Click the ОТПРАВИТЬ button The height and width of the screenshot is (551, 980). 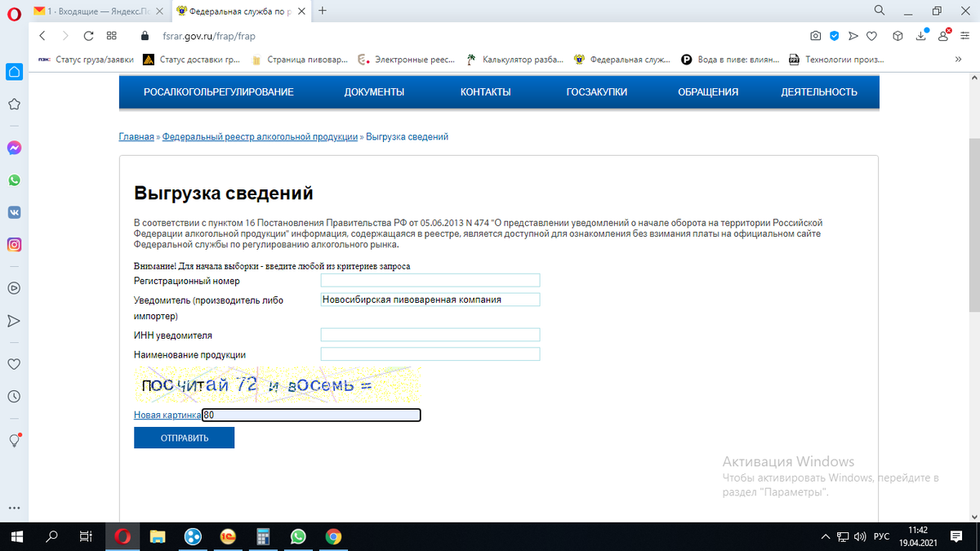point(184,438)
